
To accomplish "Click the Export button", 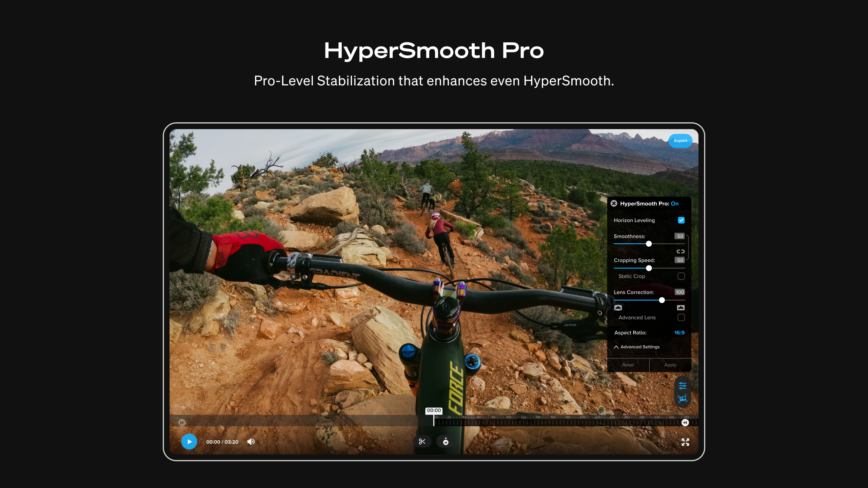I will [680, 141].
